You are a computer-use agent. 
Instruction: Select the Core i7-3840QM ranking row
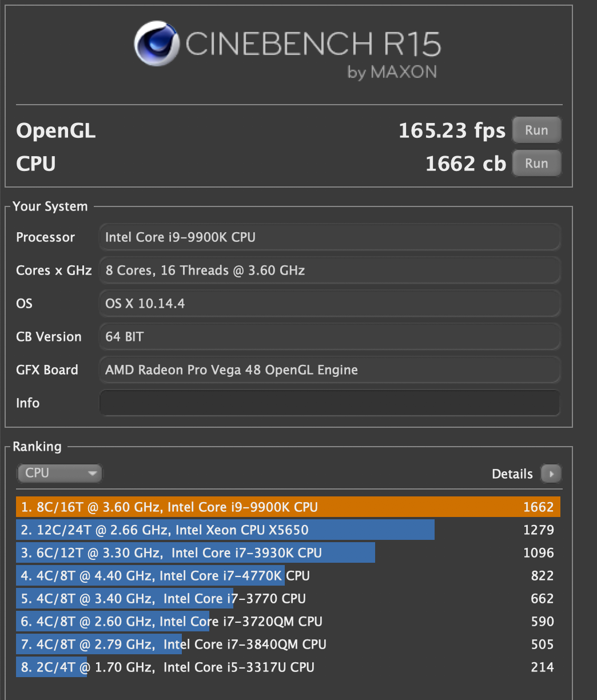coord(288,644)
